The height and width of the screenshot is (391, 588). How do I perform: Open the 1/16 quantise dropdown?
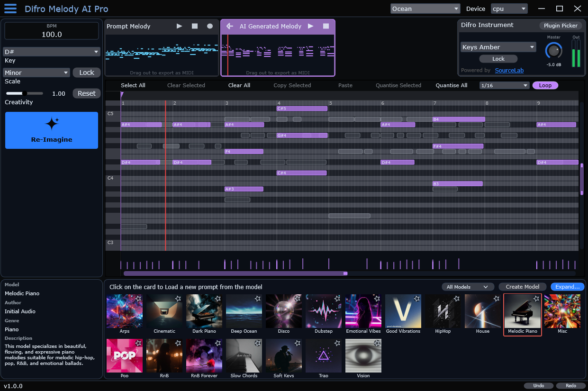pos(504,85)
